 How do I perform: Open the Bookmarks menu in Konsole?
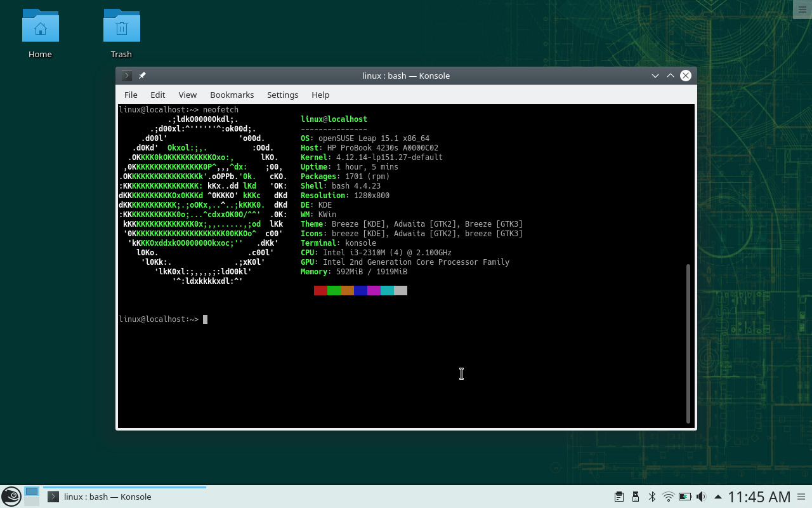[232, 95]
